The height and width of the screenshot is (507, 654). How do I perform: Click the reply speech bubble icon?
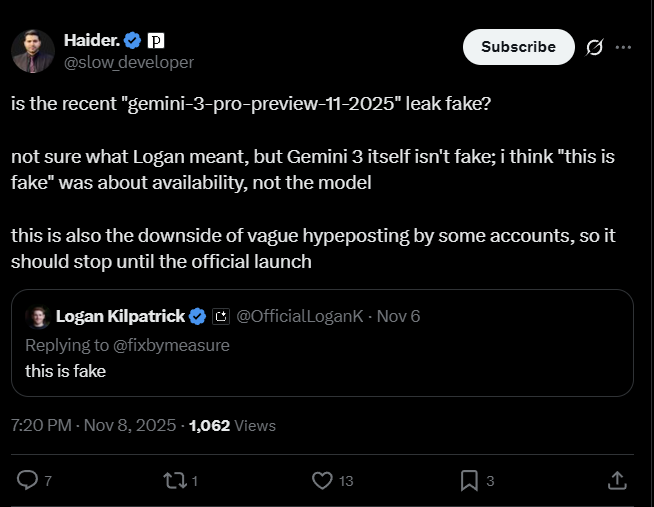(28, 480)
